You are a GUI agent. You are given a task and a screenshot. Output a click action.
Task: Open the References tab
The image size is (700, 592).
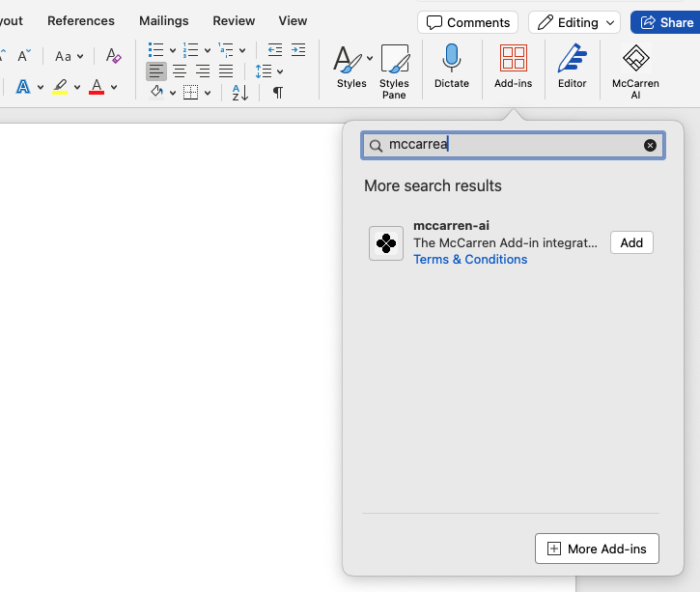(x=81, y=20)
